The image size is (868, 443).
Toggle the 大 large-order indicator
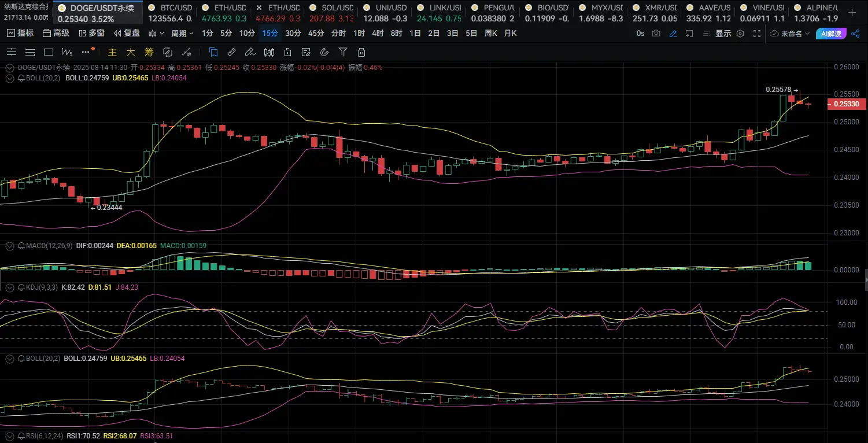[131, 52]
